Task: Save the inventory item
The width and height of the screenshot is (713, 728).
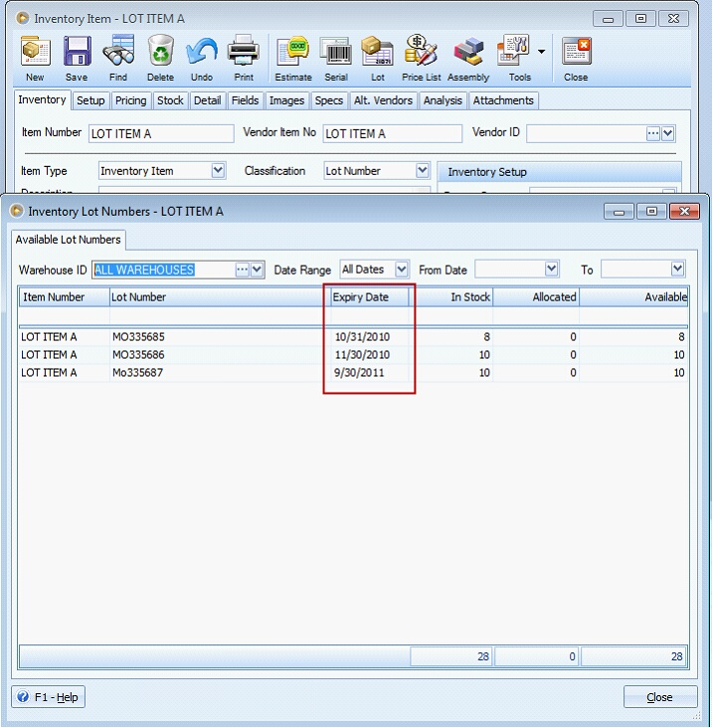Action: (x=77, y=58)
